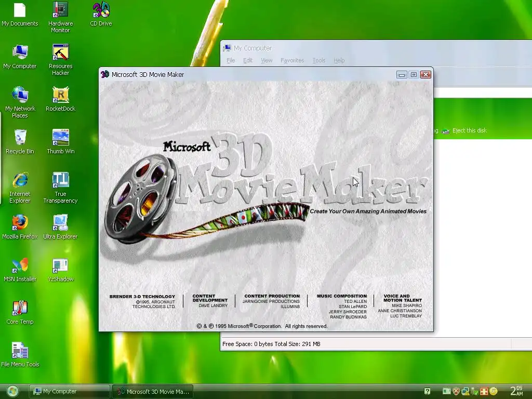Viewport: 532px width, 399px height.
Task: Open Help menu in My Computer window
Action: point(339,60)
